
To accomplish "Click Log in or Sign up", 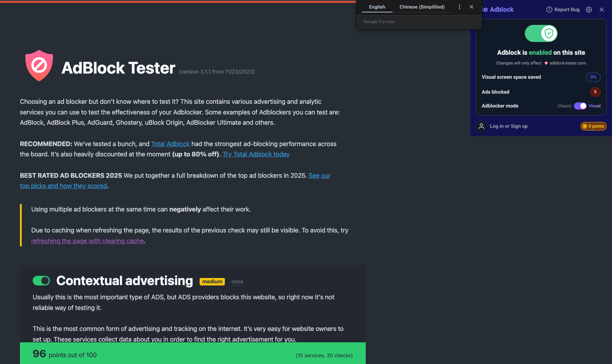I will point(508,126).
